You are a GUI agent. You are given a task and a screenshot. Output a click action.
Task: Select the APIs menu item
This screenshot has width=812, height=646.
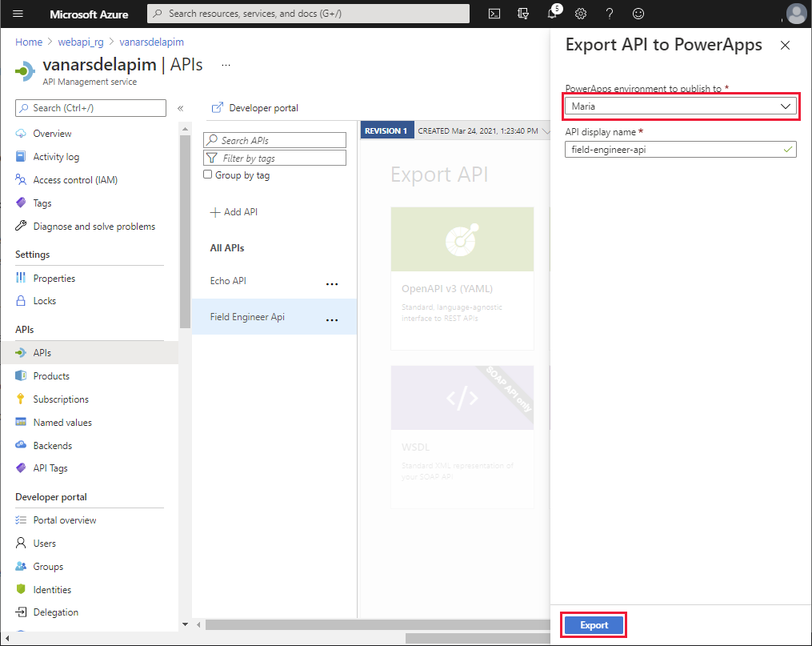pyautogui.click(x=90, y=353)
